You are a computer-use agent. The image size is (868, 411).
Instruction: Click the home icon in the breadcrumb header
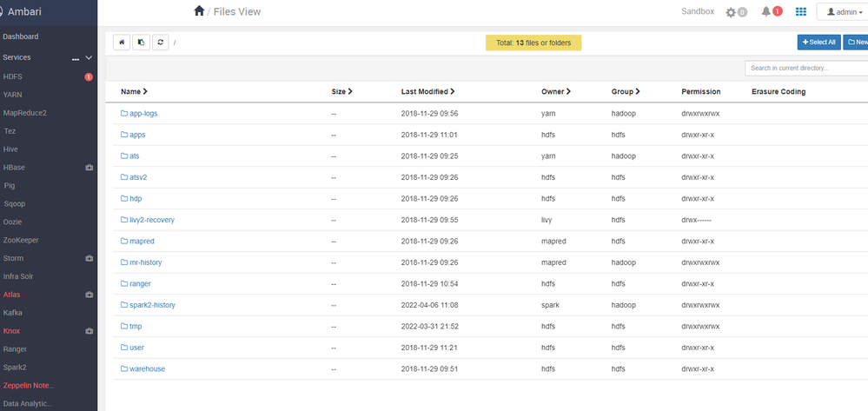pos(199,11)
